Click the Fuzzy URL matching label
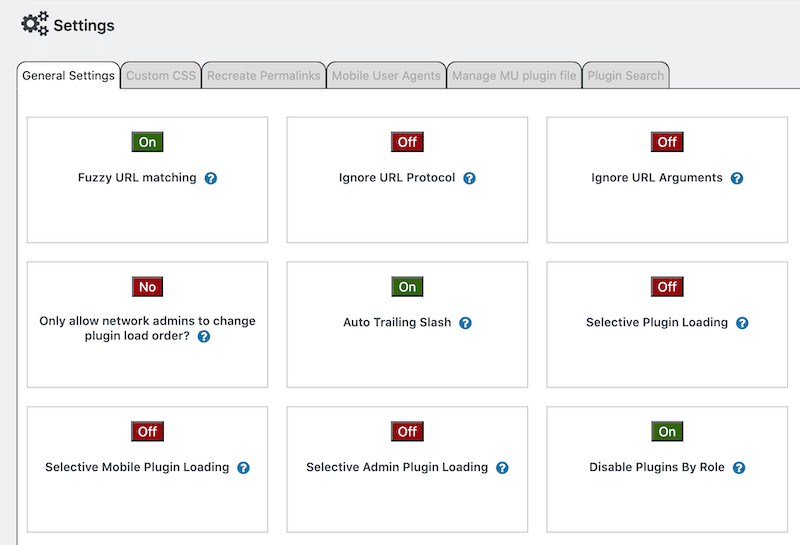This screenshot has height=545, width=800. 137,178
